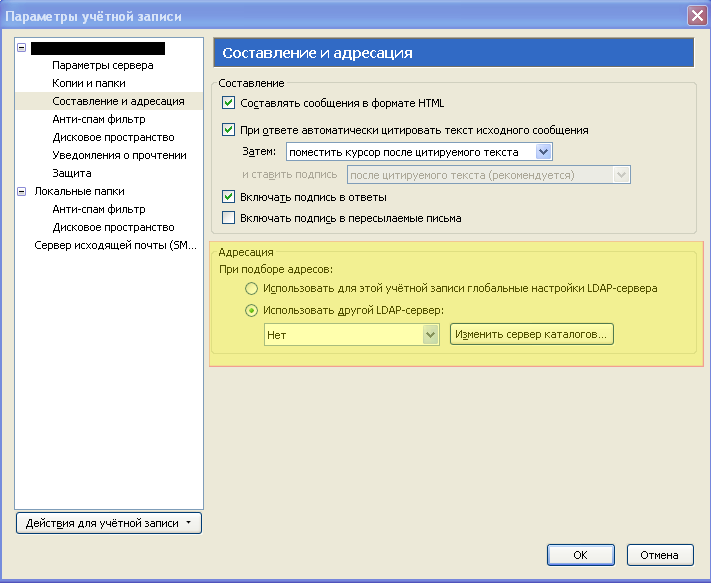Select global LDAP server settings radio button
Viewport: 711px width, 583px height.
pos(251,288)
